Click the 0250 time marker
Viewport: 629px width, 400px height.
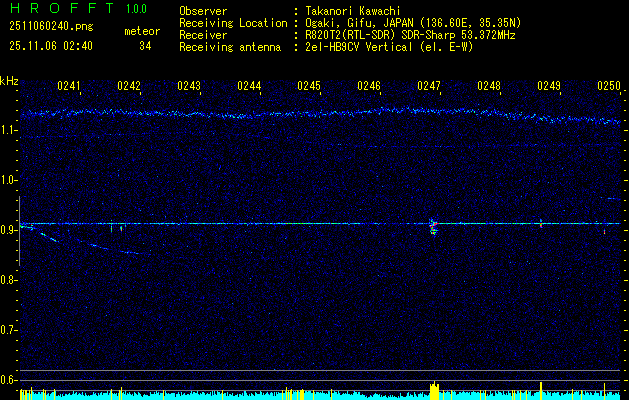click(x=609, y=86)
